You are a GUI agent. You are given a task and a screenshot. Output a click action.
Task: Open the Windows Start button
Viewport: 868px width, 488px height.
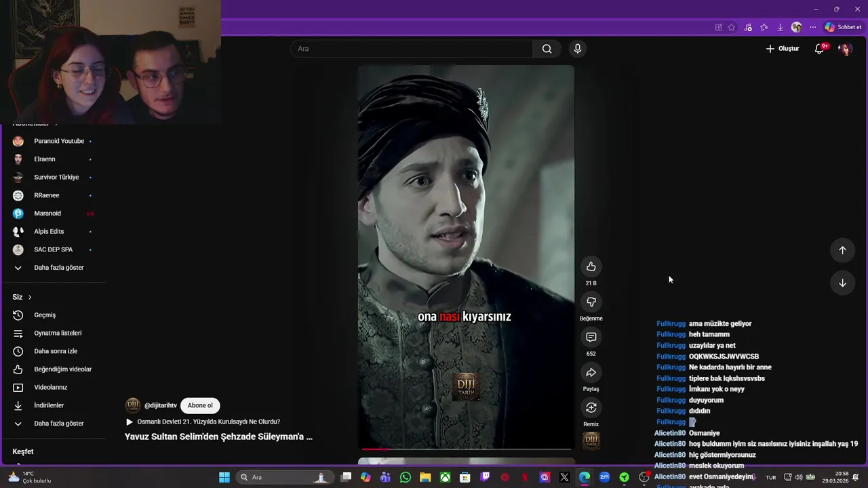tap(224, 477)
